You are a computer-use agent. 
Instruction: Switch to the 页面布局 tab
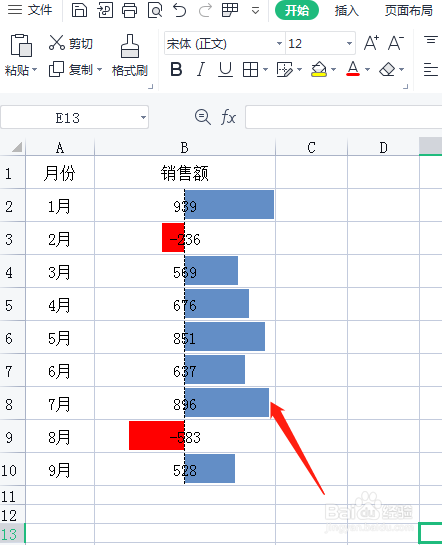tap(408, 10)
